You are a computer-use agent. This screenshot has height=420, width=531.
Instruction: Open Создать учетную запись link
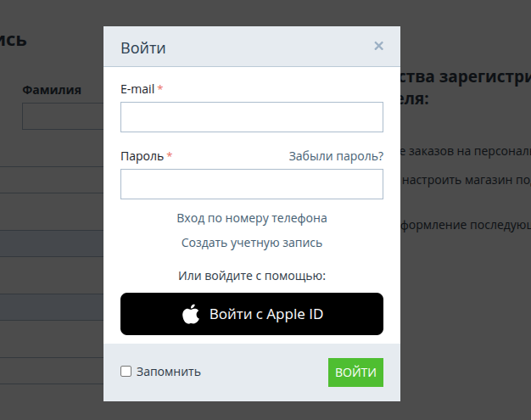pos(252,243)
